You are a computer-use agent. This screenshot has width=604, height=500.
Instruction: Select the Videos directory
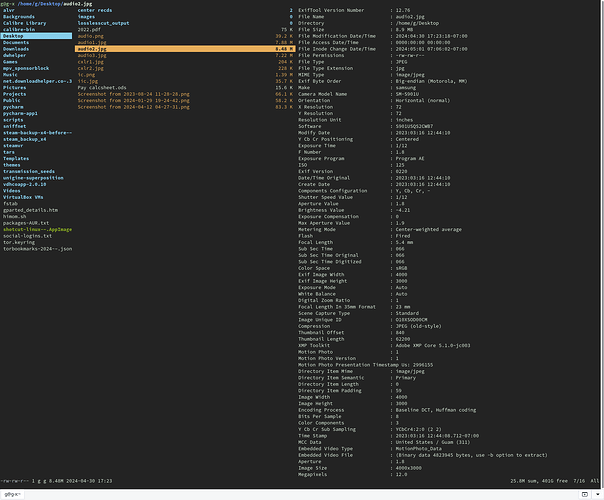point(12,191)
